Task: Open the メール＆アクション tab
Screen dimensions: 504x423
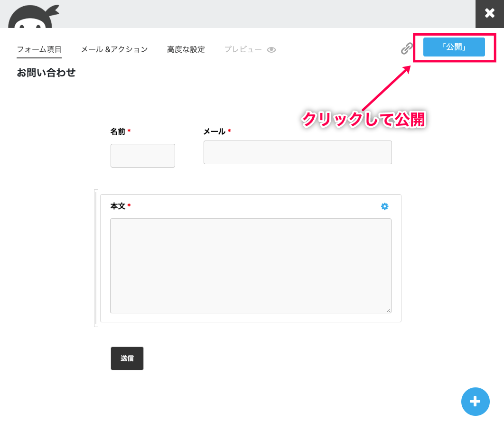Action: [x=114, y=49]
